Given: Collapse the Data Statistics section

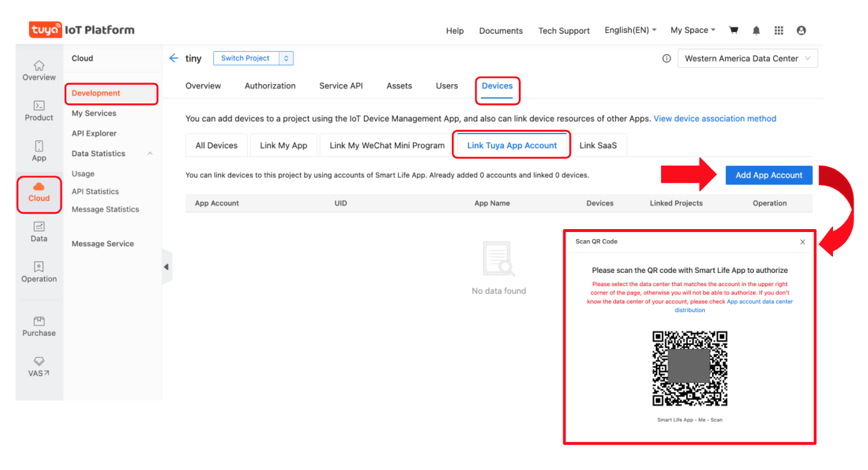Looking at the screenshot, I should point(150,154).
